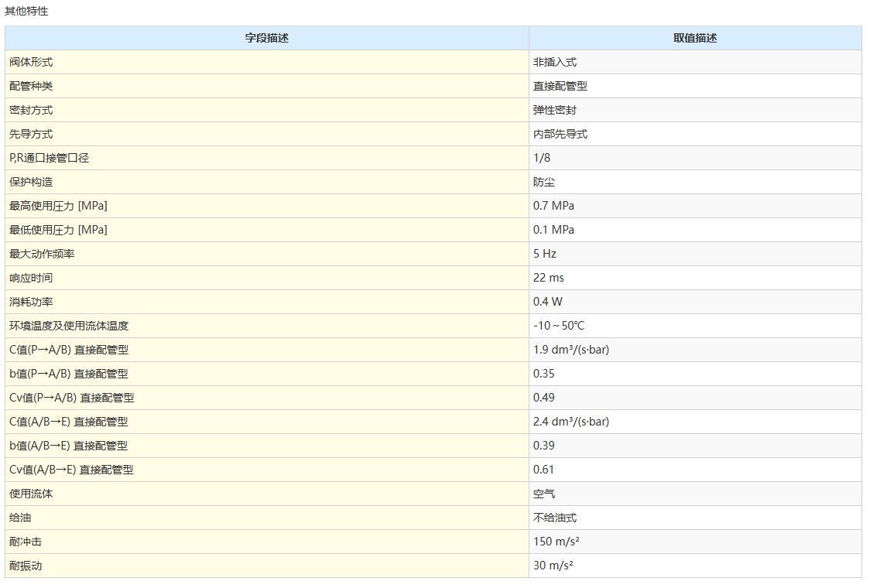Click the 弹性密封 value cell
The width and height of the screenshot is (870, 588).
[554, 110]
